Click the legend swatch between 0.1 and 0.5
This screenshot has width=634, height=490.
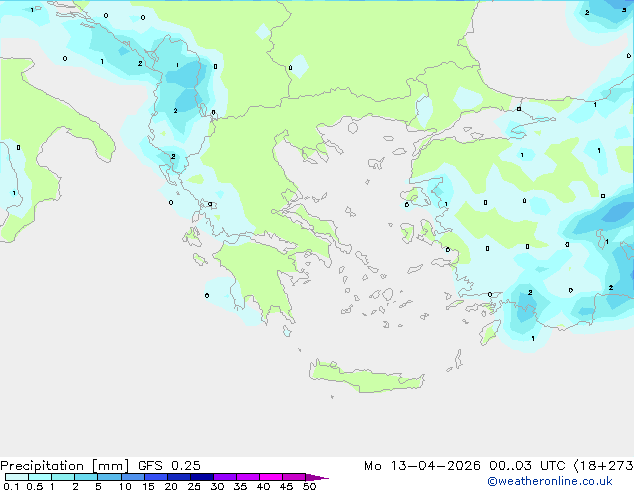17,477
